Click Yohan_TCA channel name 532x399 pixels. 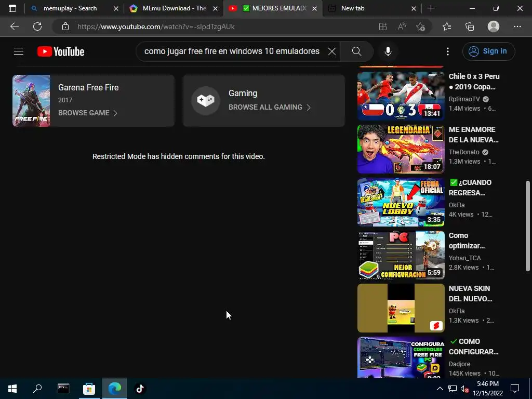click(464, 258)
